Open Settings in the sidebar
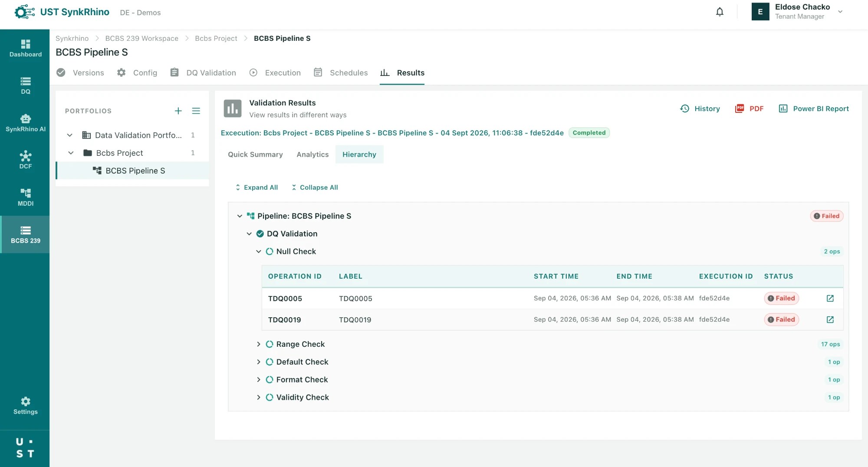868x467 pixels. point(25,406)
